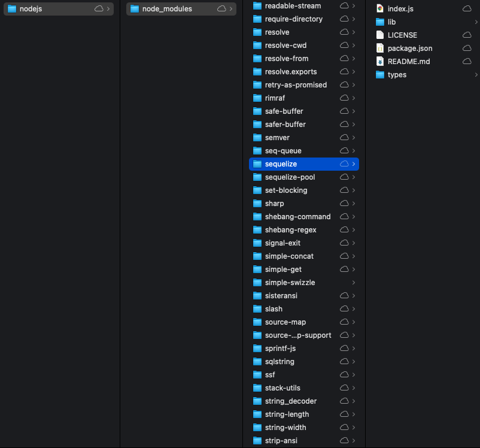Click the chevron beside sisteransi
Image resolution: width=480 pixels, height=448 pixels.
pos(354,296)
